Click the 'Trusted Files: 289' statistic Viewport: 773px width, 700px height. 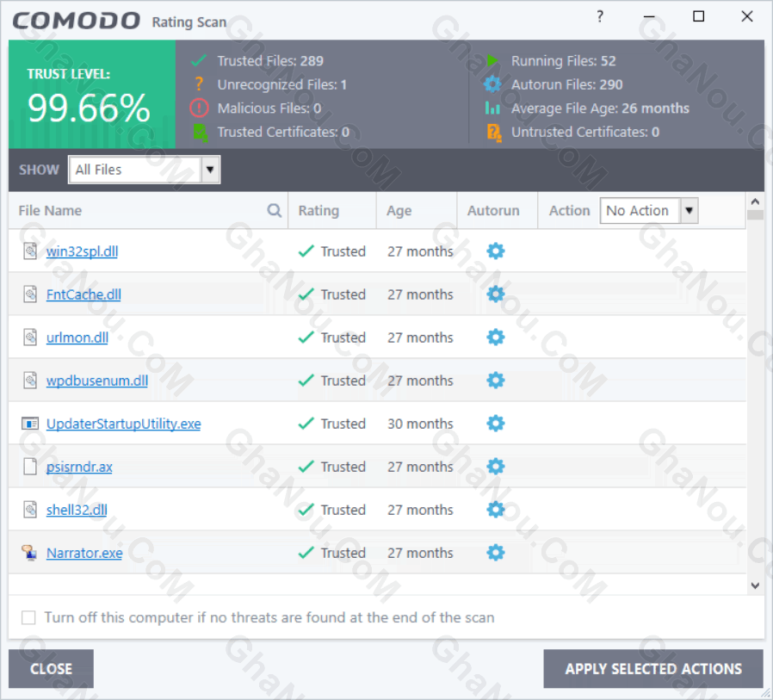[270, 60]
